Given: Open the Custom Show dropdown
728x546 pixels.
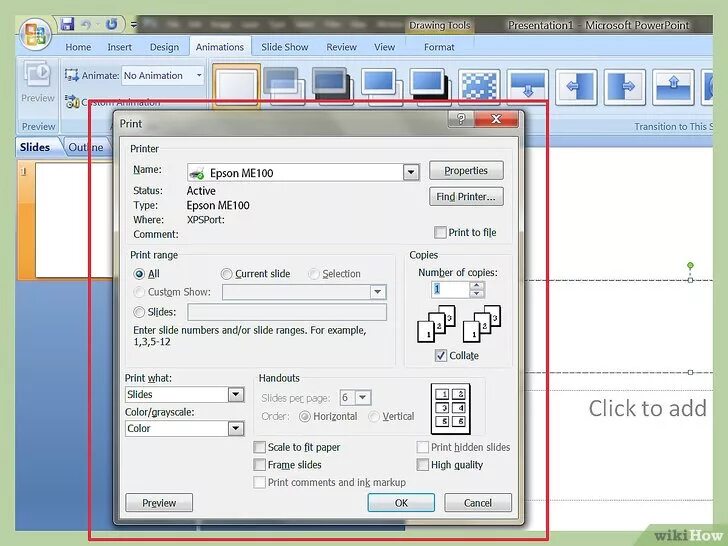Looking at the screenshot, I should [x=378, y=292].
